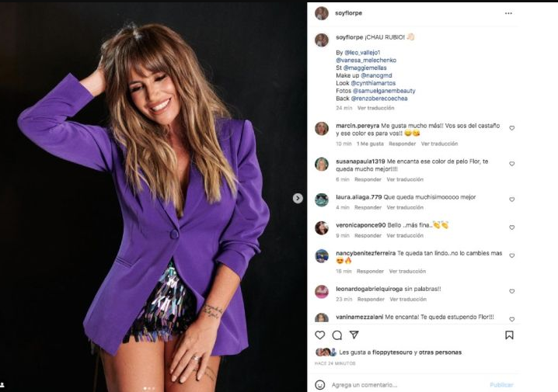
Task: Show translation of the post caption
Action: pos(375,108)
